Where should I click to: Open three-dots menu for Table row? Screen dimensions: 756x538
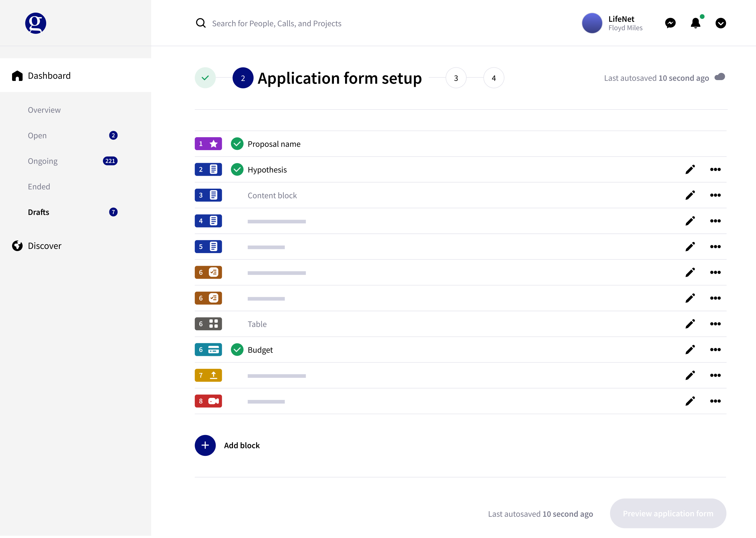pos(715,324)
